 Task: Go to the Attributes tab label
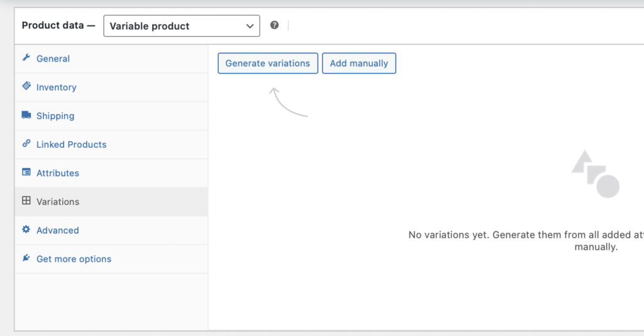click(x=57, y=173)
